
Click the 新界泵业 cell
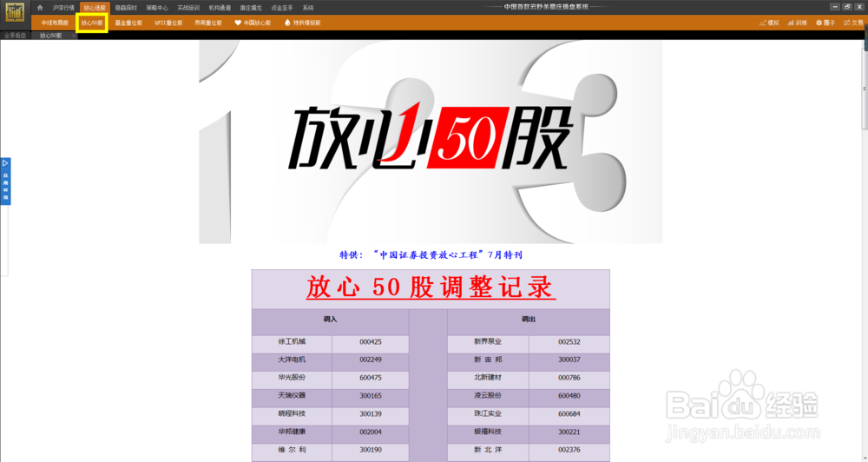click(488, 342)
